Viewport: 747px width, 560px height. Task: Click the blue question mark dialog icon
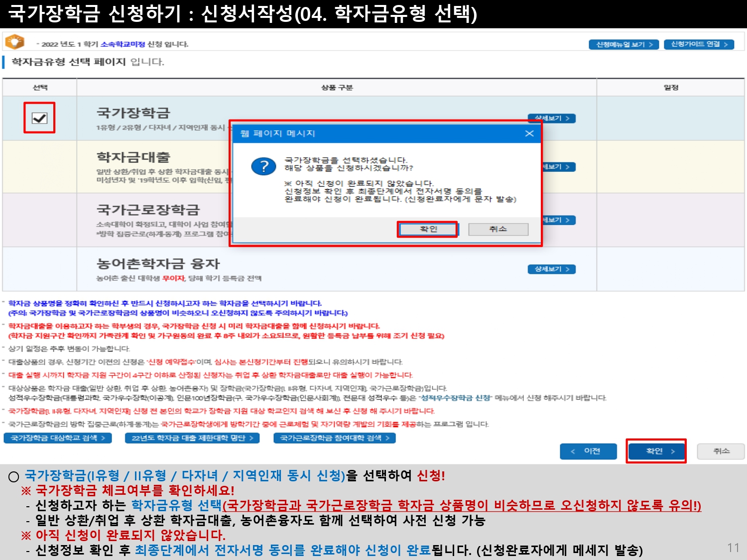pos(264,166)
